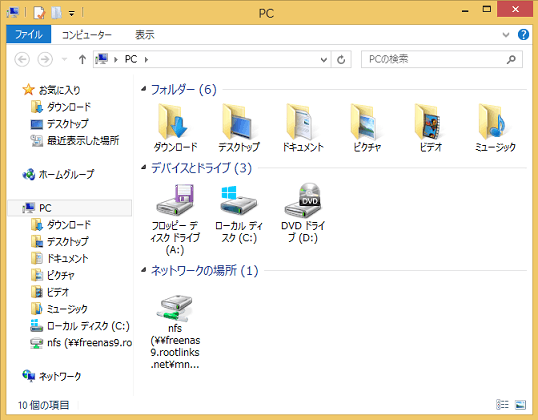This screenshot has width=538, height=420.
Task: Switch to large icons view in status bar
Action: point(521,405)
